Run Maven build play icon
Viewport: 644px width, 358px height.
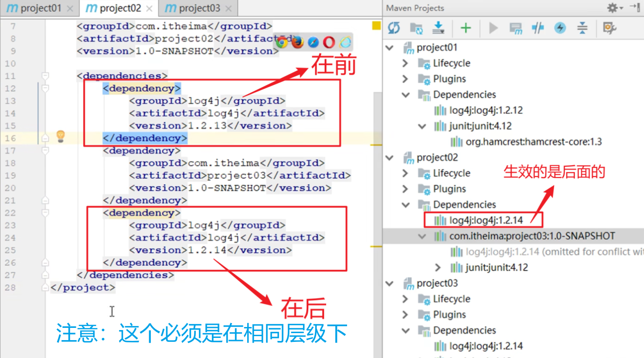pyautogui.click(x=493, y=28)
